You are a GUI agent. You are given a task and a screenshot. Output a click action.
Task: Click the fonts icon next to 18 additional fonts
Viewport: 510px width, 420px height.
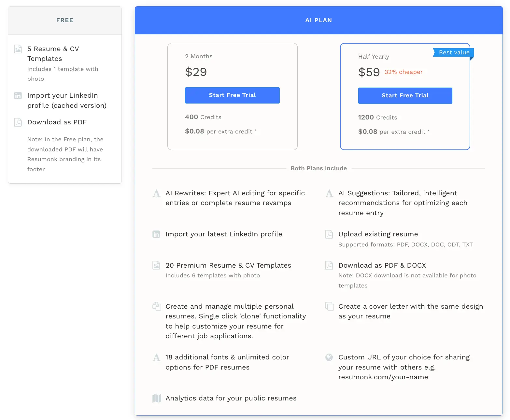(157, 357)
